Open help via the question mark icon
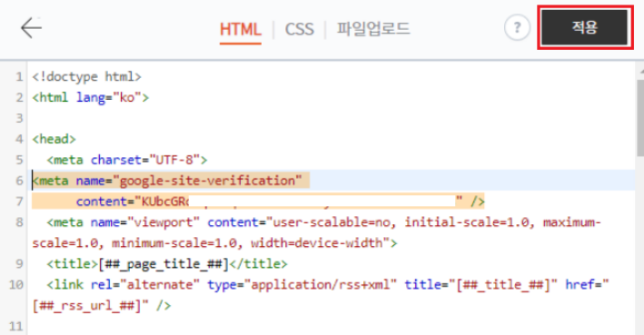Viewport: 644px width, 335px height. pyautogui.click(x=517, y=28)
